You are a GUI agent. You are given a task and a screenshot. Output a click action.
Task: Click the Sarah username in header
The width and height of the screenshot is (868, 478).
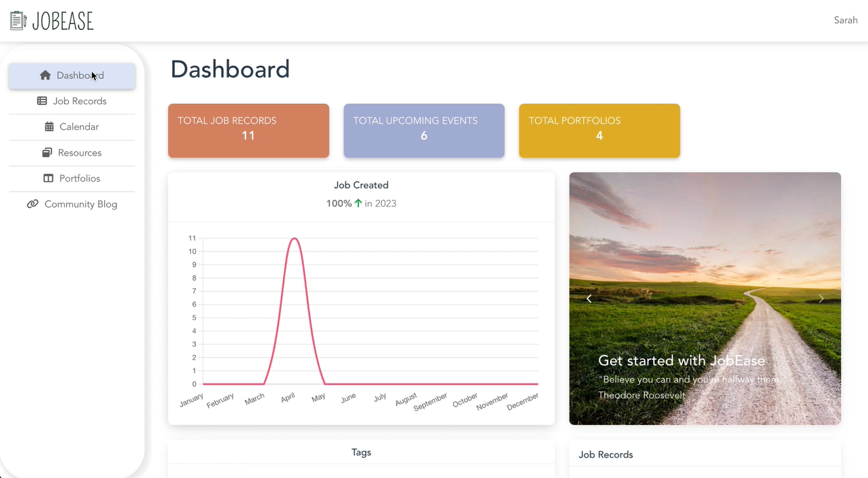[x=845, y=20]
